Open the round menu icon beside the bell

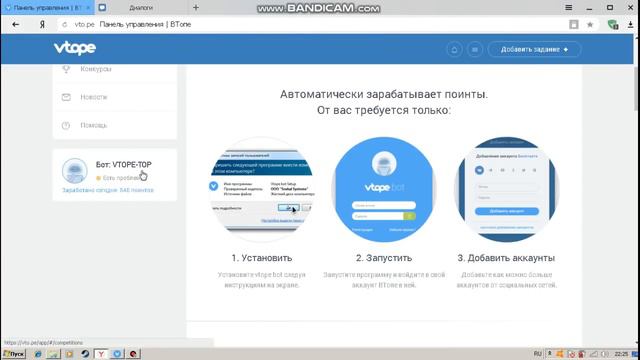[x=475, y=49]
